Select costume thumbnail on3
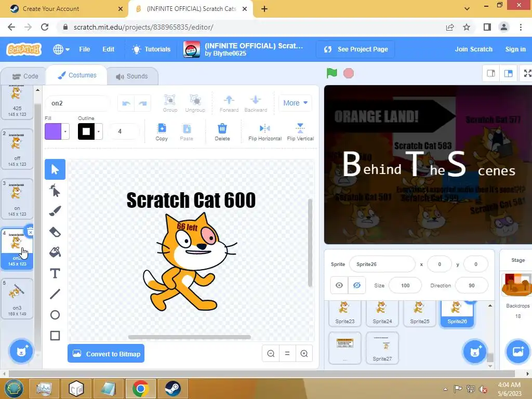This screenshot has width=532, height=399. point(17,298)
